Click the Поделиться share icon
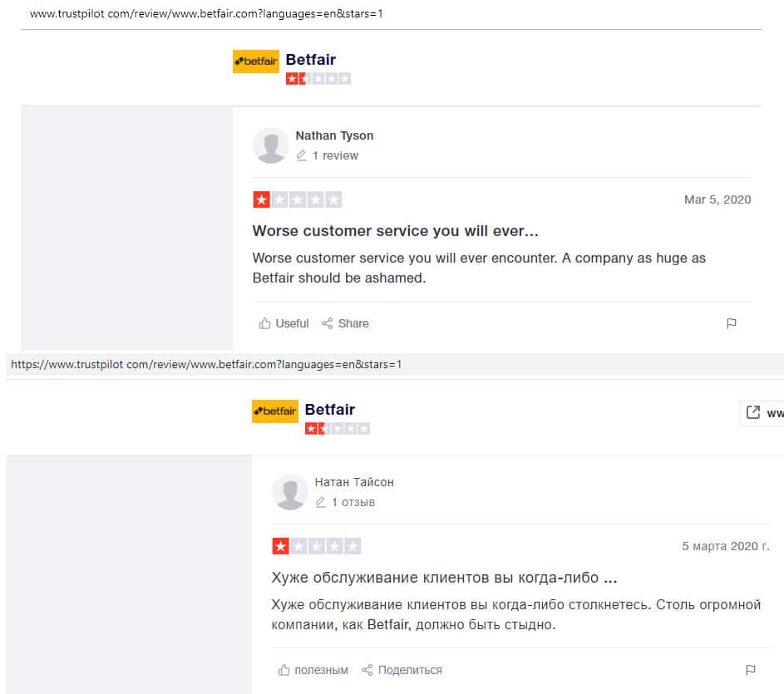Screen dimensions: 784x694 point(367,670)
